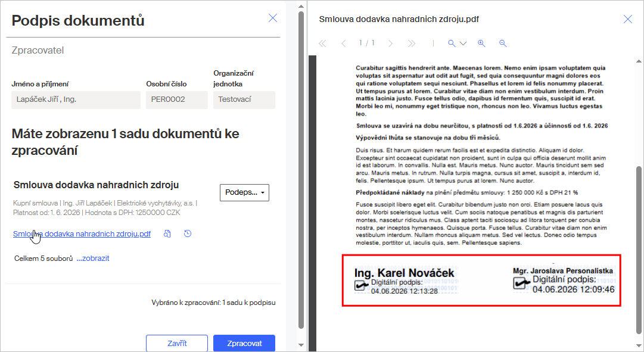Zoom out of the PDF document
This screenshot has height=352, width=644.
pos(503,43)
